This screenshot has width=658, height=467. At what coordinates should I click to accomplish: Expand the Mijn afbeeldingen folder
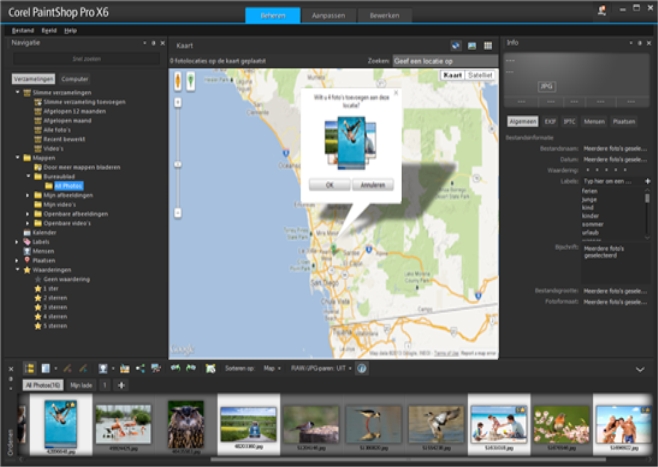(x=28, y=195)
